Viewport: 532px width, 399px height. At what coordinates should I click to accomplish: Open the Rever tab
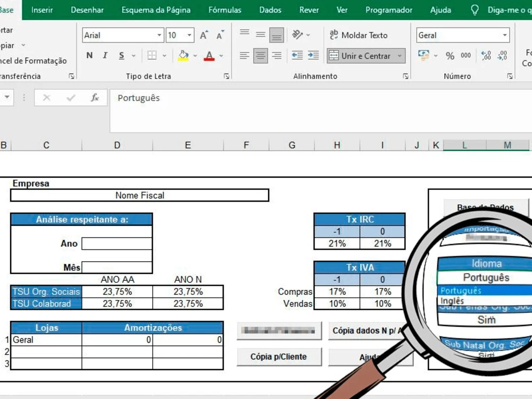309,10
